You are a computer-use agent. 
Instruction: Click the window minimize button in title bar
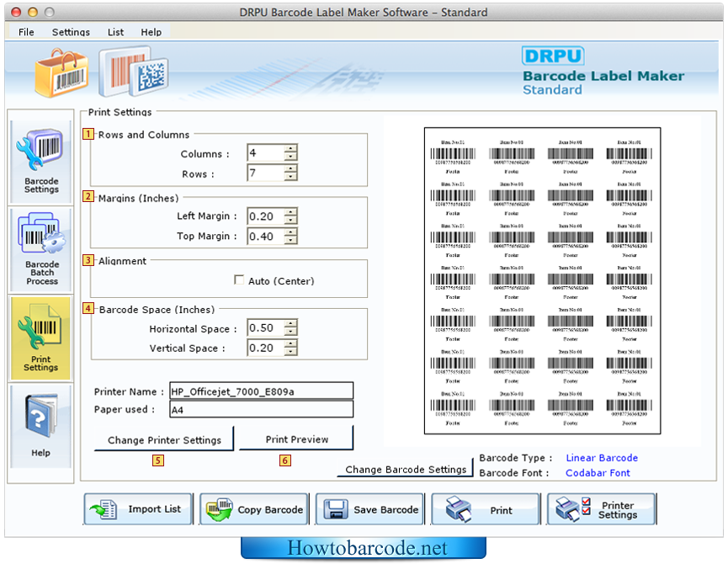(33, 12)
